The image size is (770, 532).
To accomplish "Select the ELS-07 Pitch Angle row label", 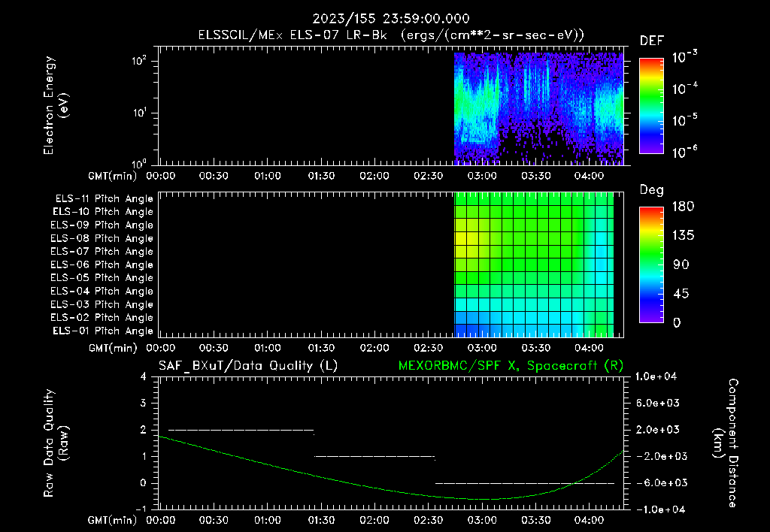I will (102, 251).
